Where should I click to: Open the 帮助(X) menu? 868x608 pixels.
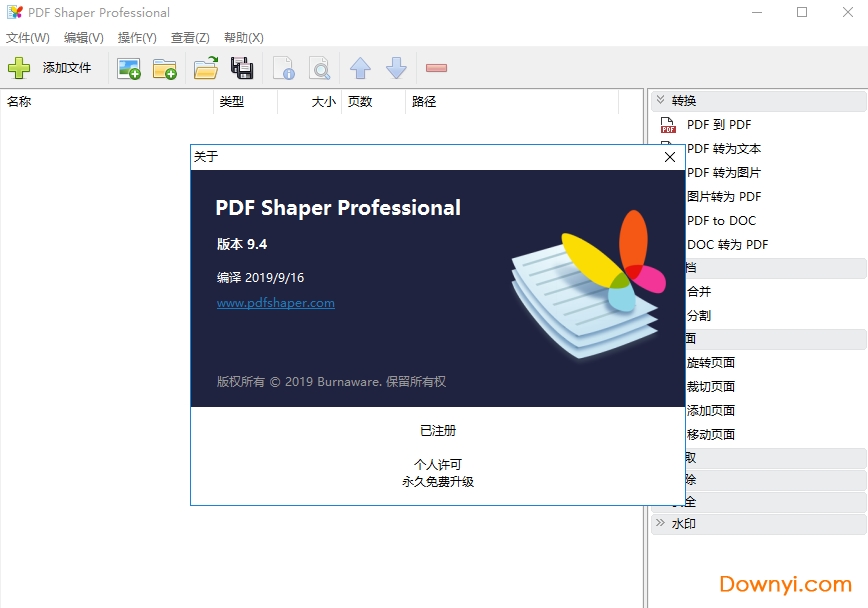pos(243,38)
